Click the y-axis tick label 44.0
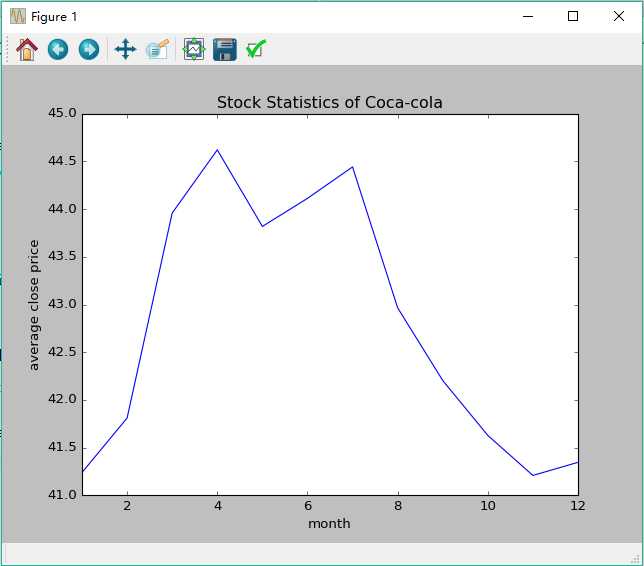The height and width of the screenshot is (566, 644). pos(62,209)
